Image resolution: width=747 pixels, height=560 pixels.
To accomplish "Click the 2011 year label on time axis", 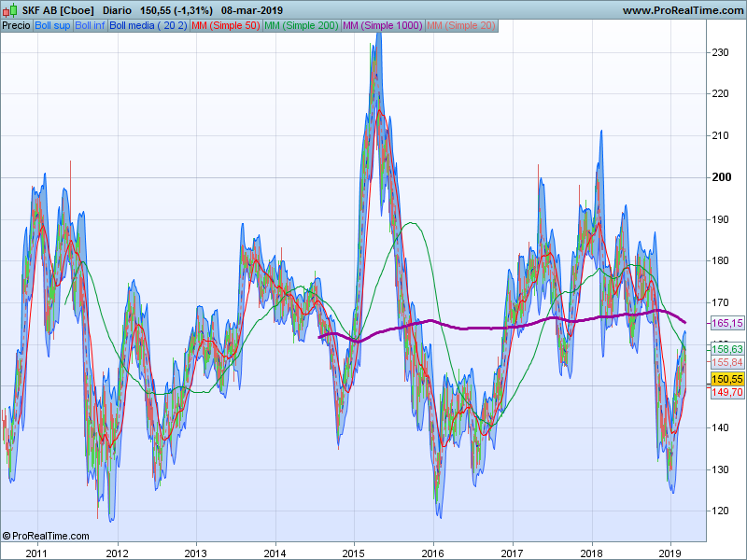I will pyautogui.click(x=37, y=553).
